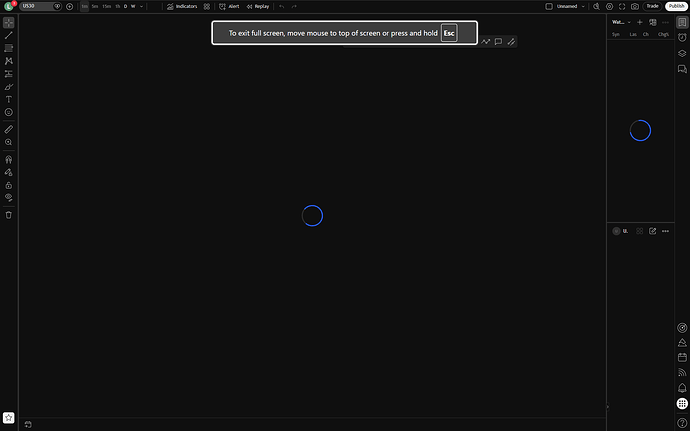Open the quick search magnifier icon
The height and width of the screenshot is (431, 690).
596,6
